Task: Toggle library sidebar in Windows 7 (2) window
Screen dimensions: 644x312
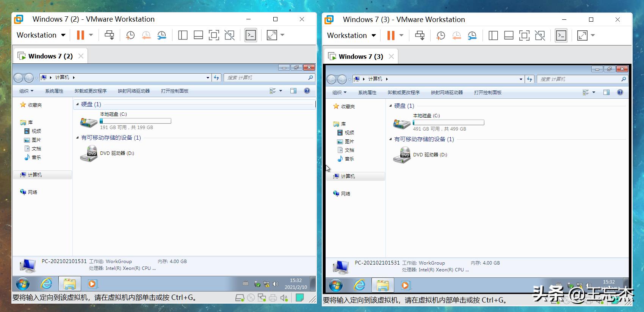Action: pyautogui.click(x=183, y=35)
